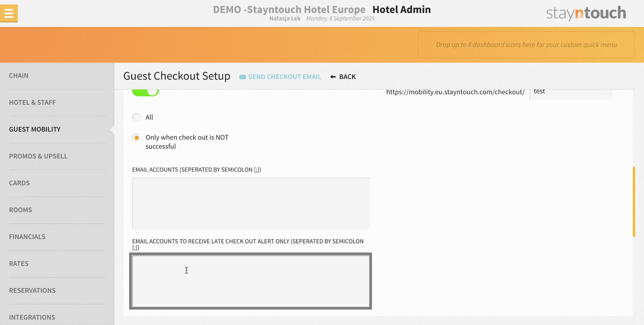Select the FINANCIALS sidebar entry
The image size is (644, 325).
[x=27, y=237]
